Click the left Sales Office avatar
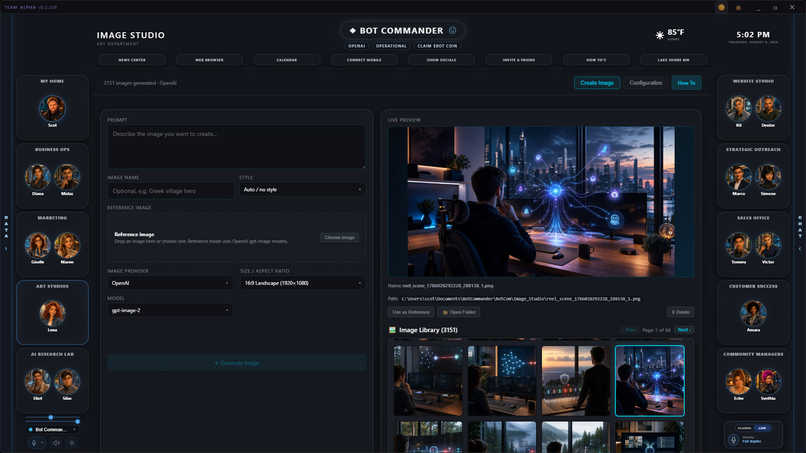 (739, 245)
